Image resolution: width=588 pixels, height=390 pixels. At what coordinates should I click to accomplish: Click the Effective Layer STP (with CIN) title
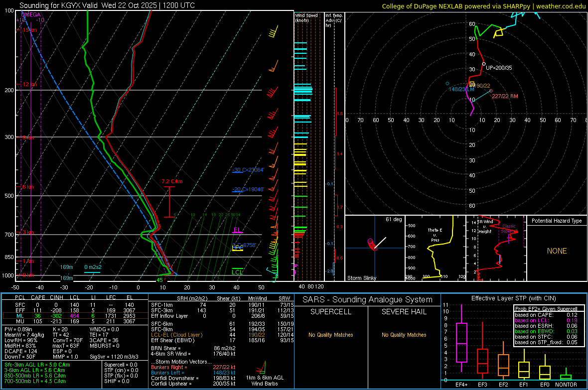point(513,298)
